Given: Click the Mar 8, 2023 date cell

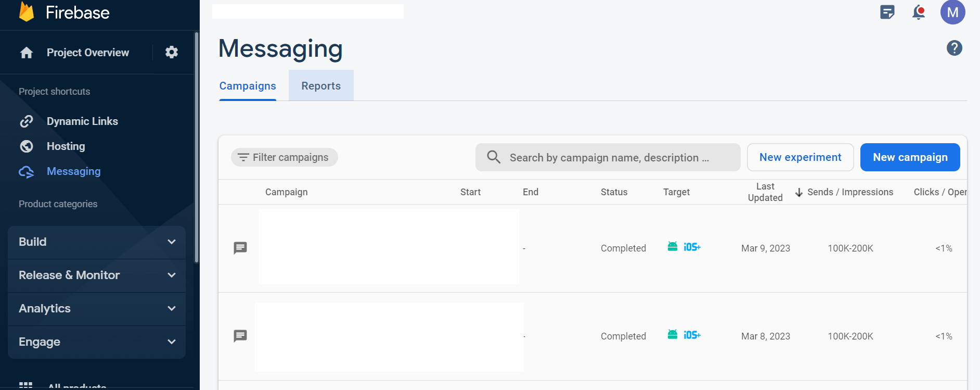Looking at the screenshot, I should coord(766,336).
